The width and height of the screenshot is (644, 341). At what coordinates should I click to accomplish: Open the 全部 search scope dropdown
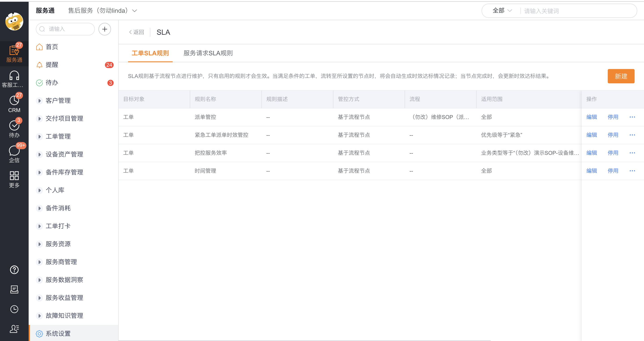click(503, 11)
